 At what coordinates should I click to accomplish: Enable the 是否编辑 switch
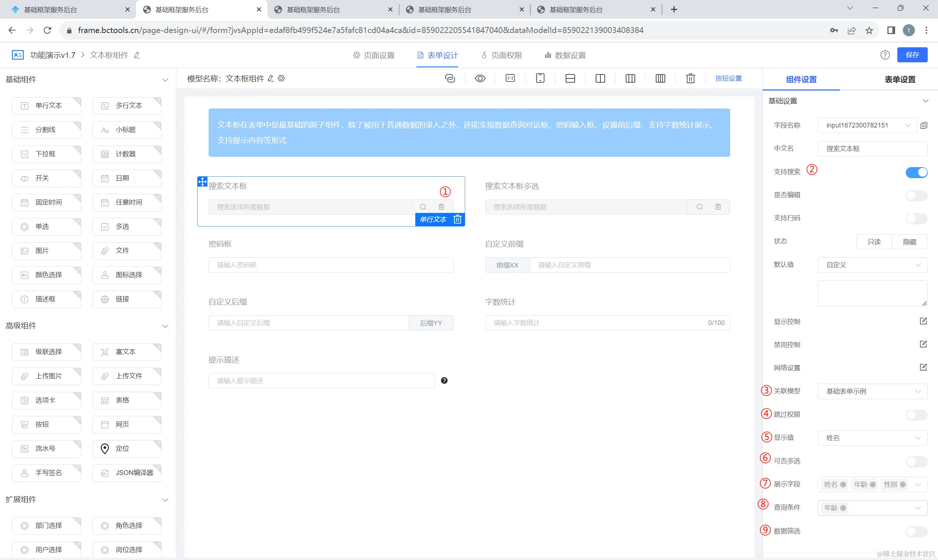(x=916, y=195)
